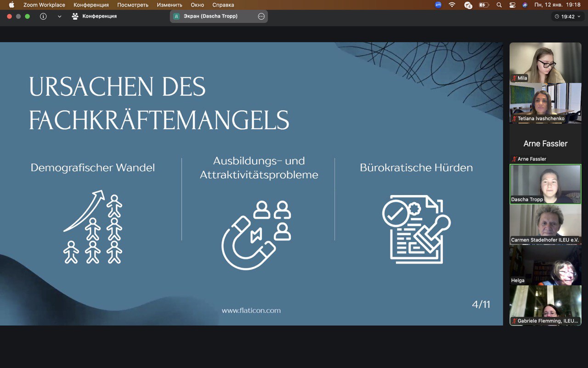Image resolution: width=588 pixels, height=368 pixels.
Task: Click the Конференция button with paw icon
Action: [x=94, y=16]
